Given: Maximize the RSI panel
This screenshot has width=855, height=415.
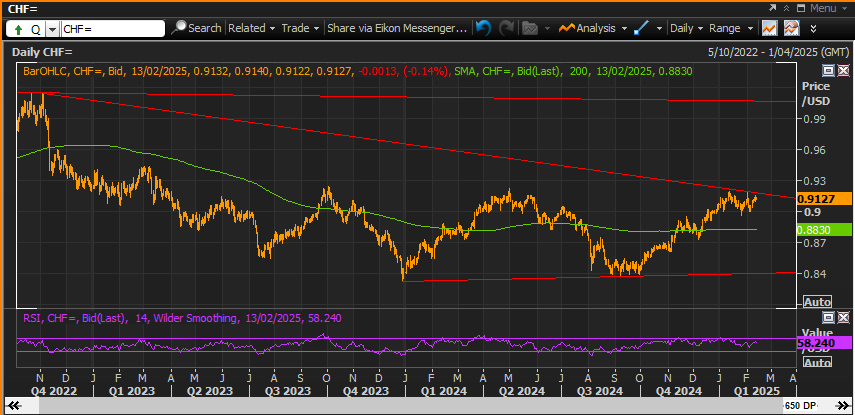Looking at the screenshot, I should pyautogui.click(x=829, y=317).
